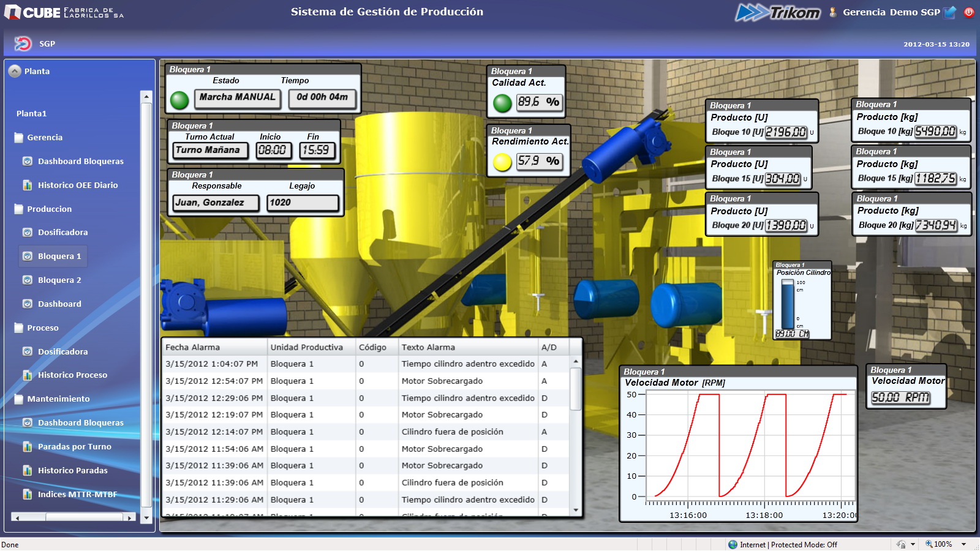Click the Turno Mañana field

pyautogui.click(x=211, y=151)
